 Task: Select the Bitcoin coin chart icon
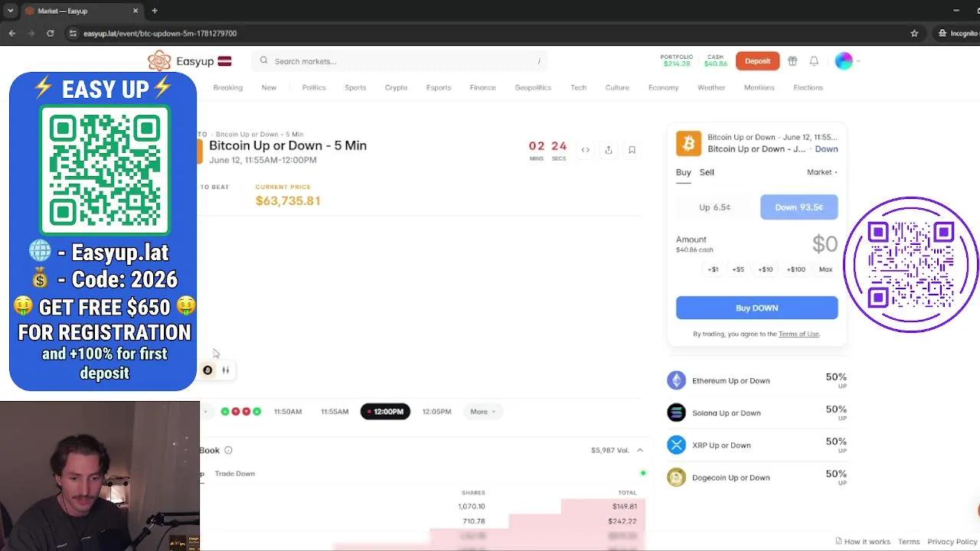pyautogui.click(x=207, y=370)
